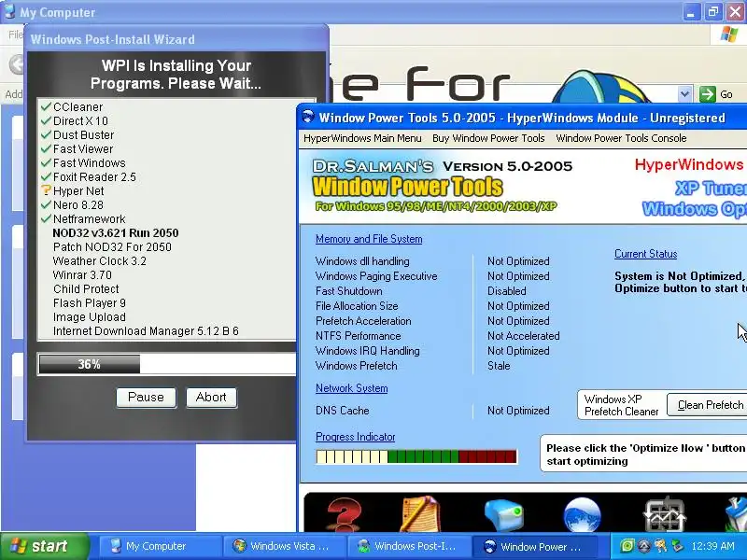Viewport: 747px width, 560px height.
Task: Click the notepad with pencil icon
Action: point(419,514)
